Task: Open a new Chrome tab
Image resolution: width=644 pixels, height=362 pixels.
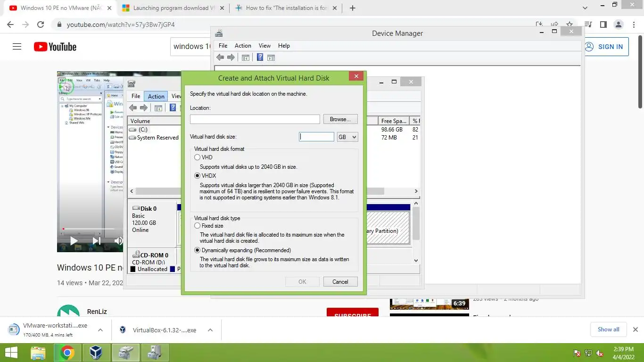Action: [x=352, y=8]
